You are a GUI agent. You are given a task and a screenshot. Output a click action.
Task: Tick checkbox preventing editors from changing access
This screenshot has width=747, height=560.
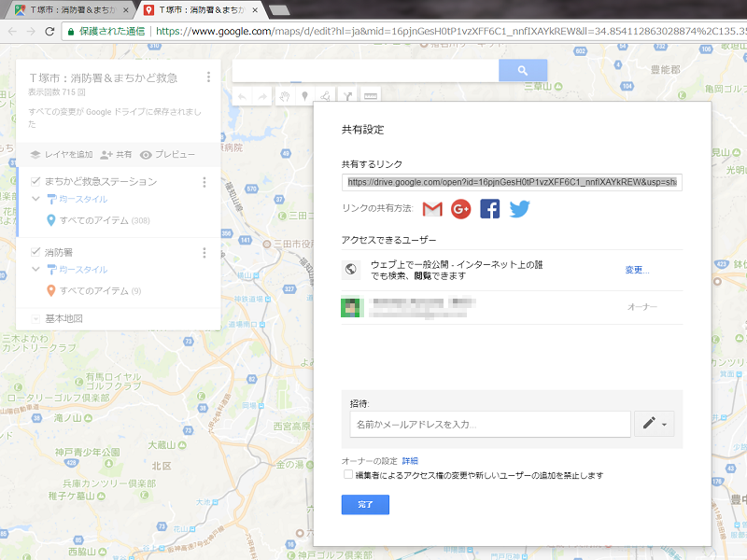[348, 475]
